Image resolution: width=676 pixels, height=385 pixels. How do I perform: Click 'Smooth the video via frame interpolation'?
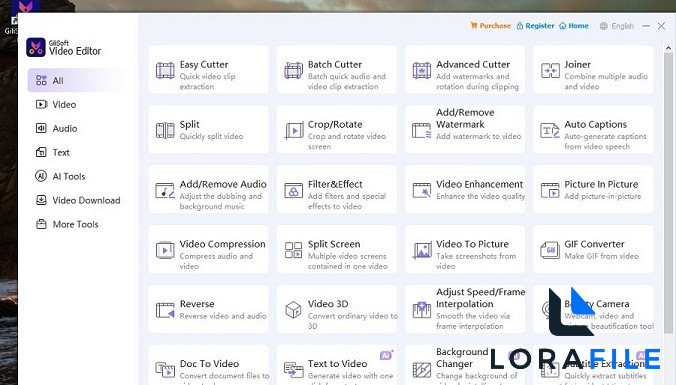(x=473, y=321)
